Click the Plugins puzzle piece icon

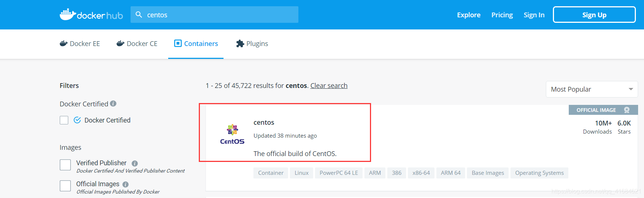pyautogui.click(x=240, y=44)
